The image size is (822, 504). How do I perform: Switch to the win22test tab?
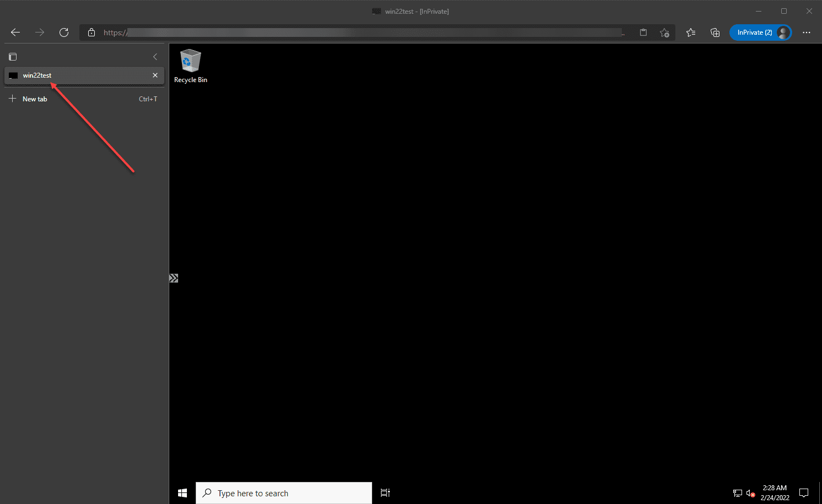[84, 75]
